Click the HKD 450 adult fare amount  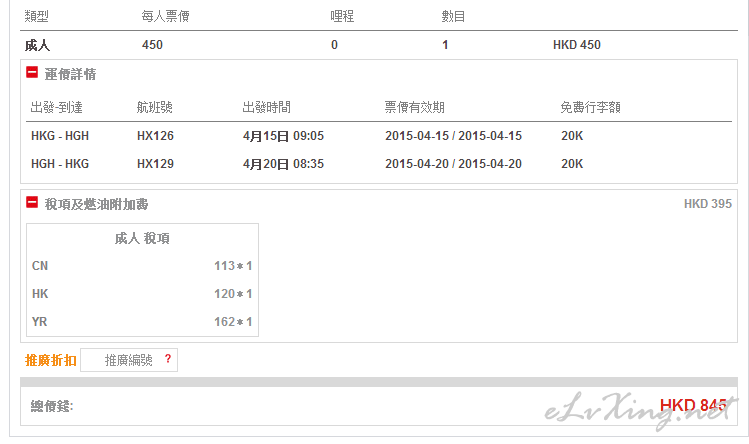coord(577,45)
